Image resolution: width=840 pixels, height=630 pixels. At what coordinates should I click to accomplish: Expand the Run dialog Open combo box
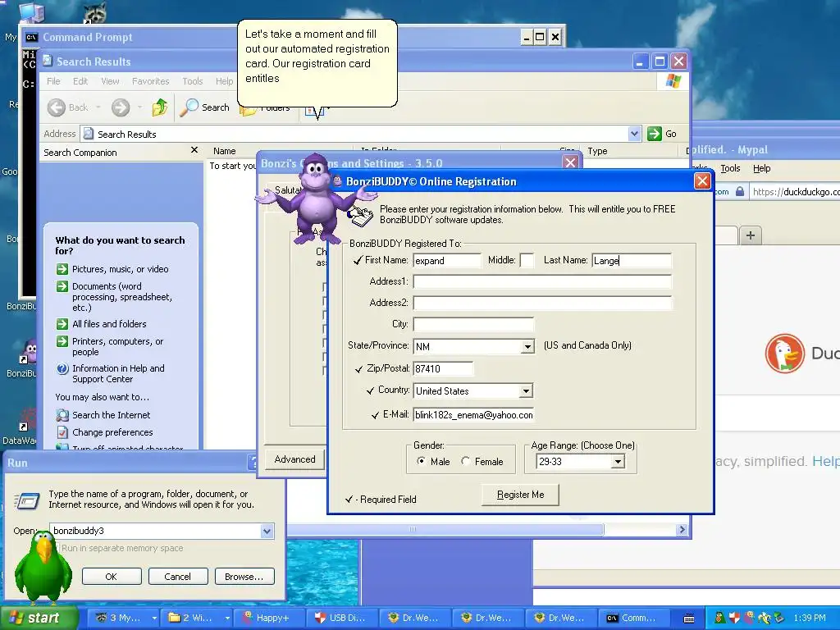click(267, 531)
